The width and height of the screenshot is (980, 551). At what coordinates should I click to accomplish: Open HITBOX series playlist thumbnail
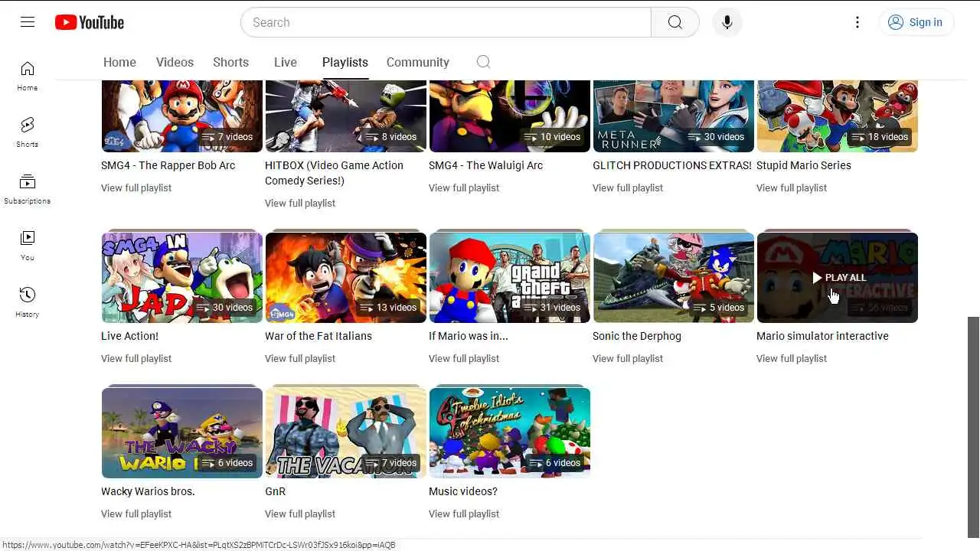[x=346, y=116]
